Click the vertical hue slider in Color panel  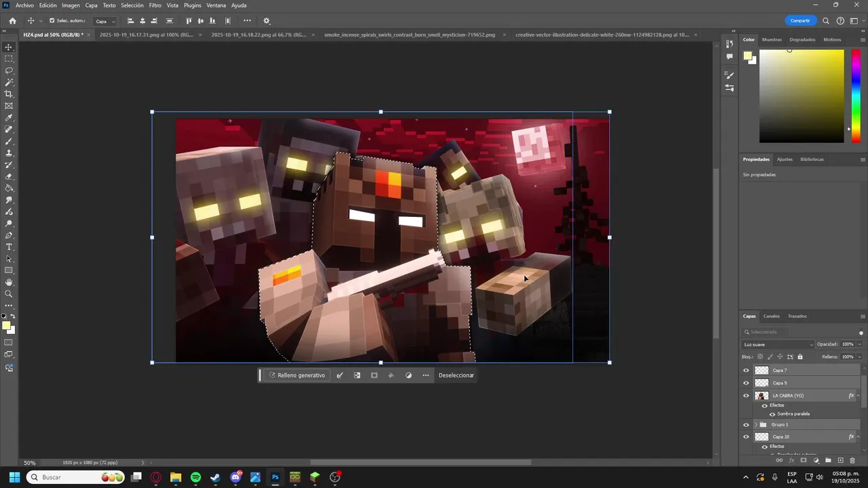pyautogui.click(x=856, y=96)
